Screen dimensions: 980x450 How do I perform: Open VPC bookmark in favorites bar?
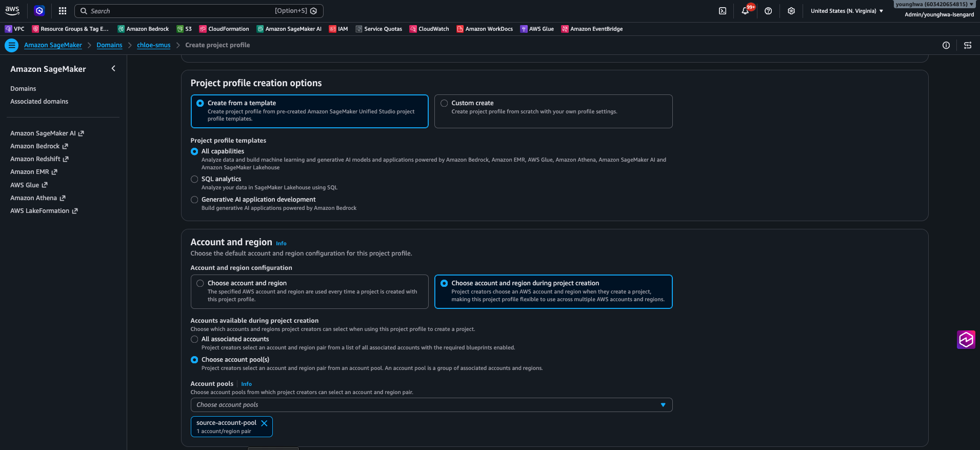pos(15,29)
